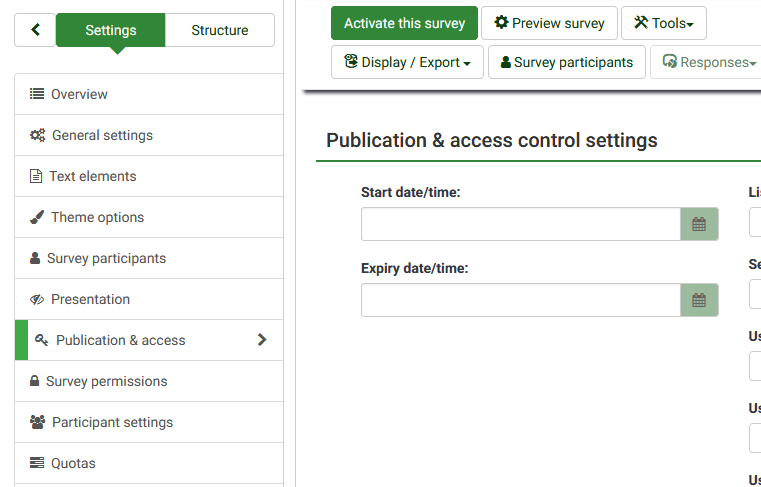Open the Tools dropdown menu
The image size is (761, 487).
(x=663, y=23)
